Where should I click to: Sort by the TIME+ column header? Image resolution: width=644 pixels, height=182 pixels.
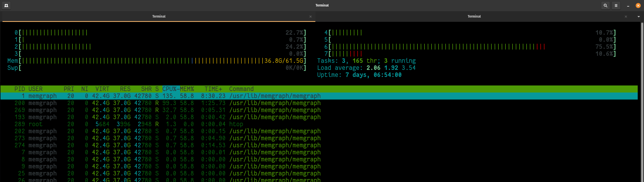(x=213, y=89)
